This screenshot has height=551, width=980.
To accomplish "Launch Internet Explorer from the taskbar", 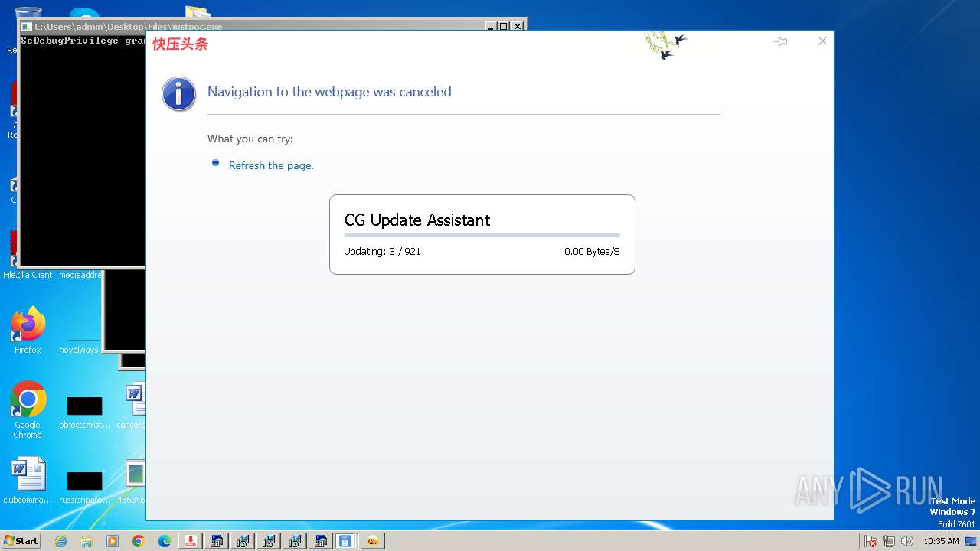I will (x=60, y=541).
